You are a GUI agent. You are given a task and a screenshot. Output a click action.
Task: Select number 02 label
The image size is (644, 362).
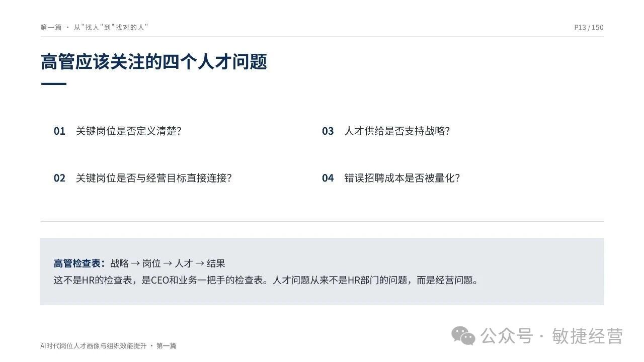coord(59,178)
